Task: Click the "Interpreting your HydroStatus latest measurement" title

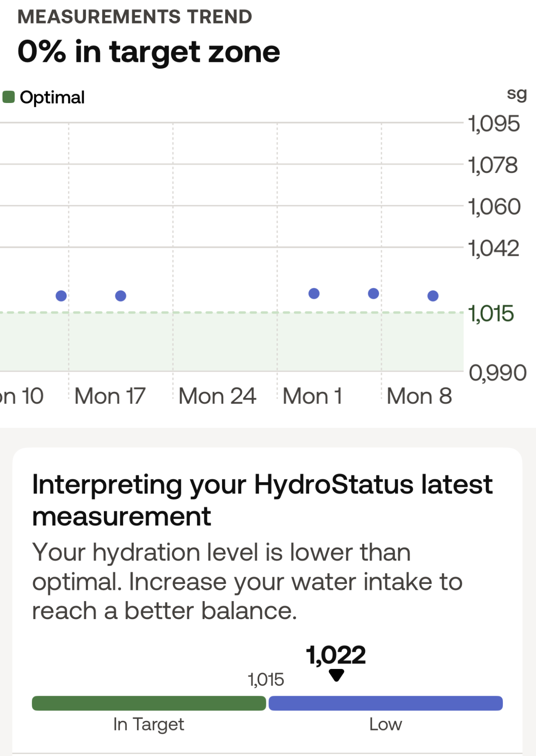Action: point(262,500)
